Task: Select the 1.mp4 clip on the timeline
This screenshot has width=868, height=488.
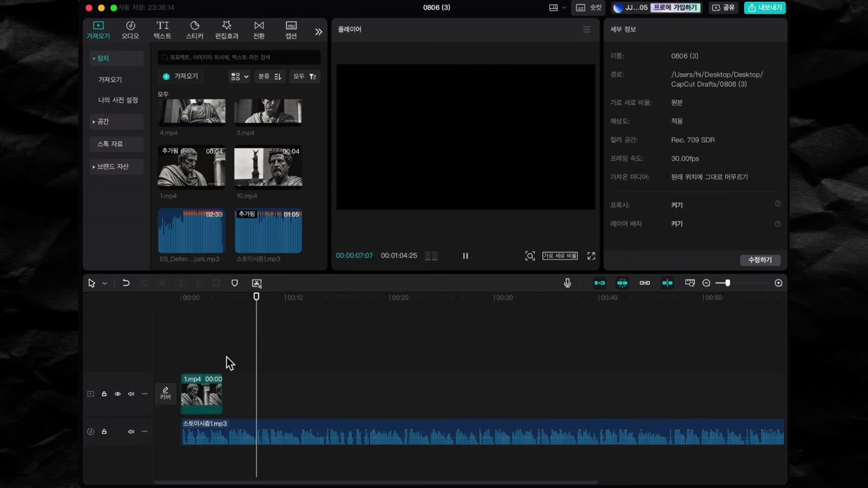Action: tap(201, 394)
